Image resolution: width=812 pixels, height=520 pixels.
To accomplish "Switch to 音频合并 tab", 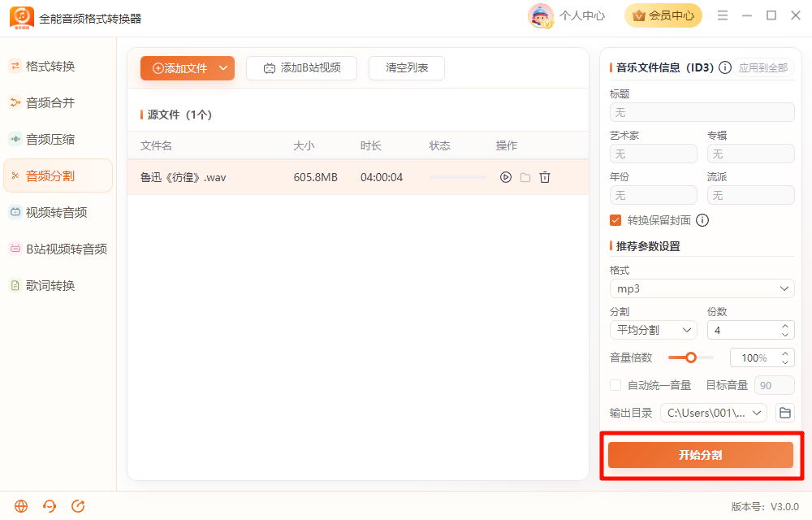I will pyautogui.click(x=58, y=102).
